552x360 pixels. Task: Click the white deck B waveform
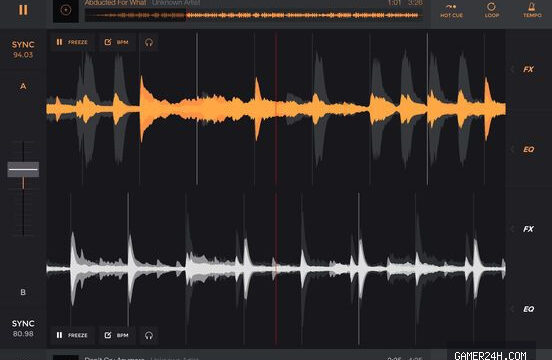[x=276, y=269]
